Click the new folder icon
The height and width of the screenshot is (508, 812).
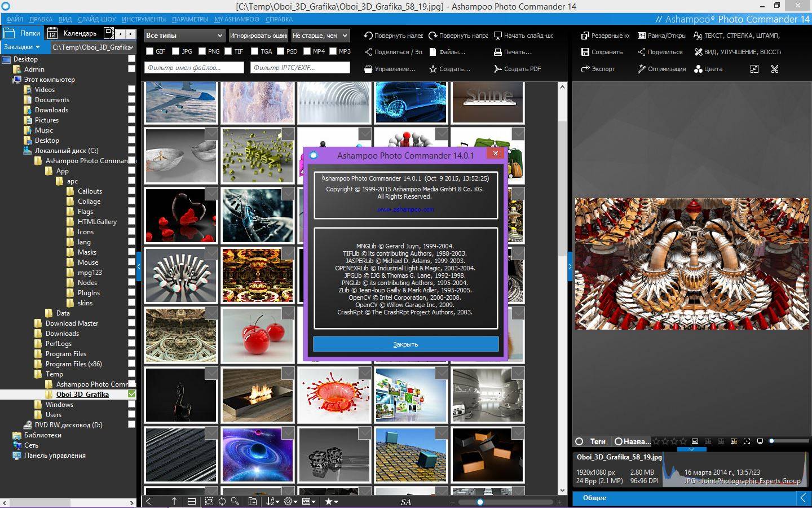point(253,501)
